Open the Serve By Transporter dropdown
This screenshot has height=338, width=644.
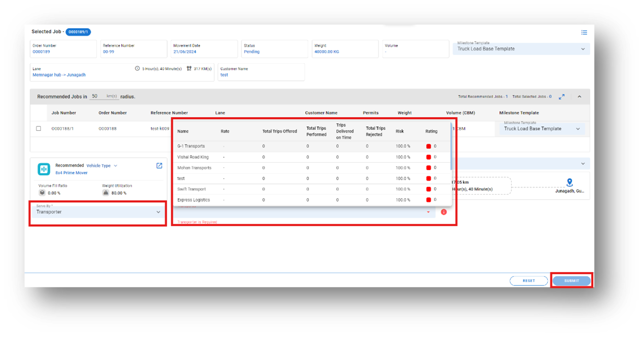coord(98,211)
